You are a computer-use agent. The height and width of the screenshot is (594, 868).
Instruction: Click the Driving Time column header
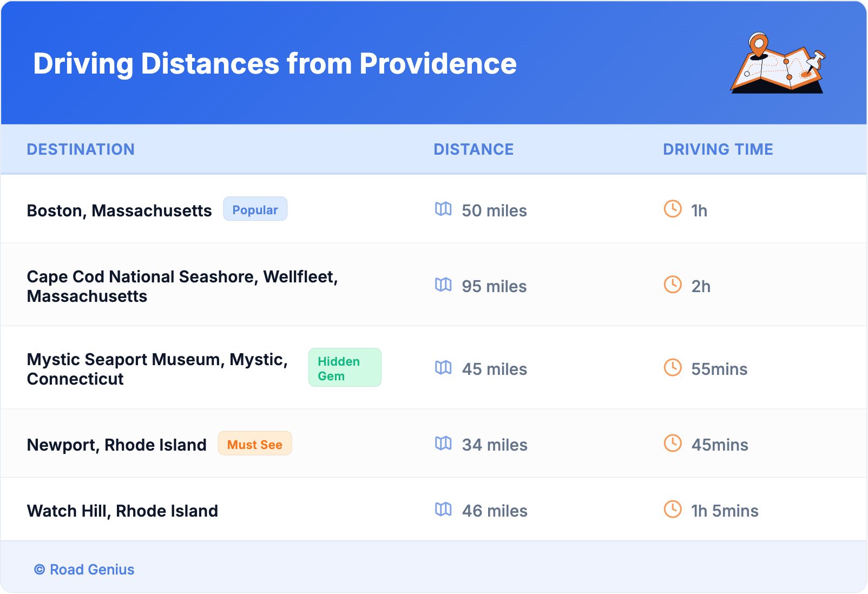718,149
